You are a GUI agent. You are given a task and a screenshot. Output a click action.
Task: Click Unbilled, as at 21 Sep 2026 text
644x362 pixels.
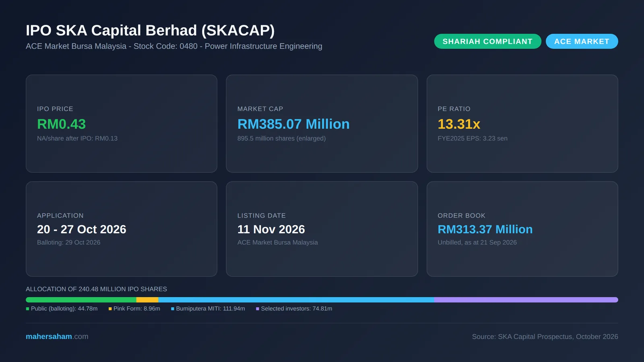tap(477, 243)
